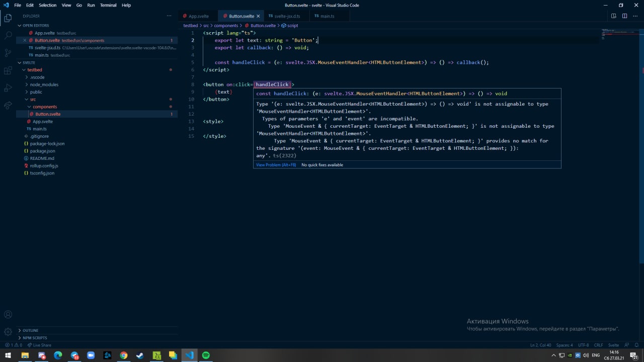Image resolution: width=644 pixels, height=362 pixels.
Task: Select README.md in the file tree
Action: click(x=42, y=158)
